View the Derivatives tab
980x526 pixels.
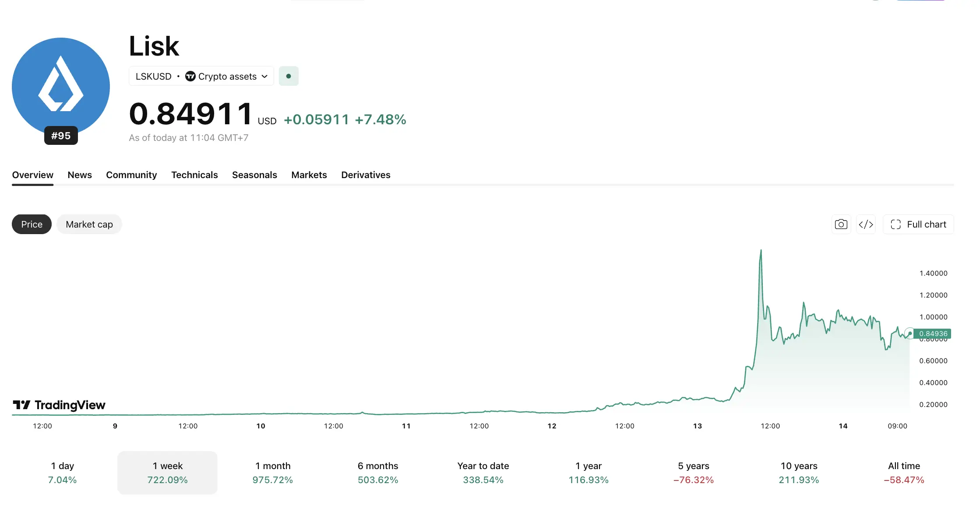pos(366,175)
